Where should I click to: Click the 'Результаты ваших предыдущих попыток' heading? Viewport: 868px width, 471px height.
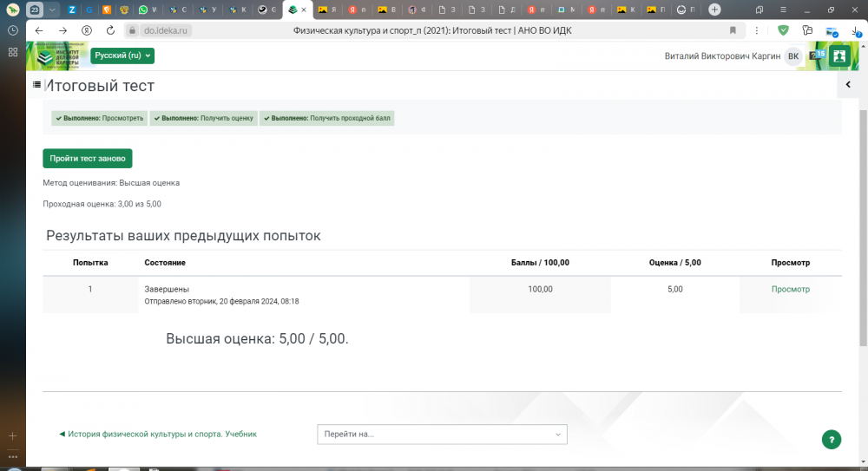pyautogui.click(x=183, y=236)
